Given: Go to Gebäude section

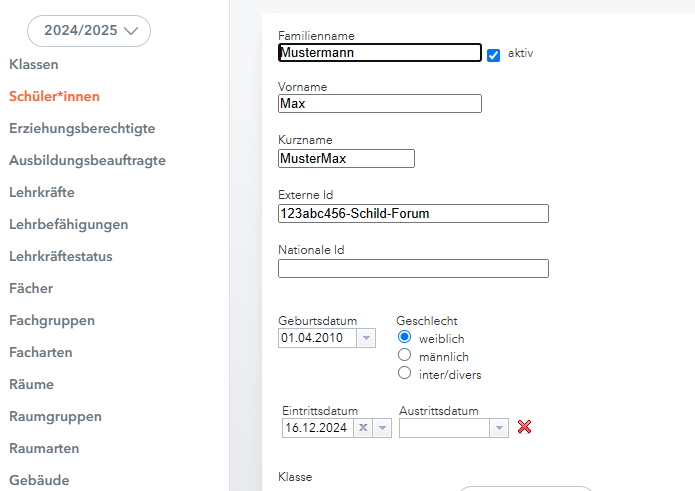Looking at the screenshot, I should pyautogui.click(x=39, y=480).
